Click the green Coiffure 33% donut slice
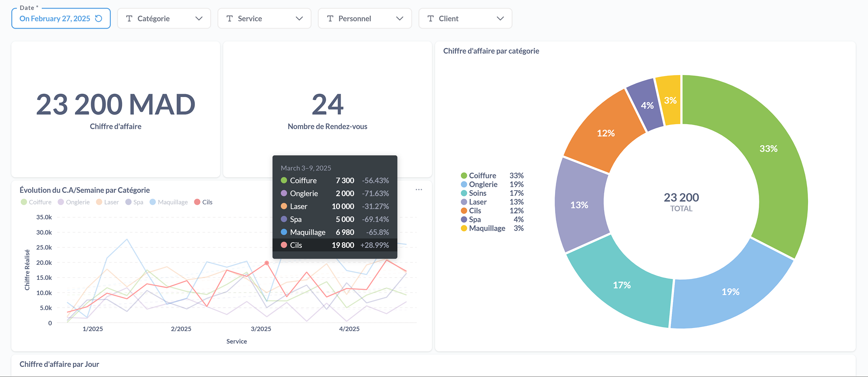868x377 pixels. (768, 149)
